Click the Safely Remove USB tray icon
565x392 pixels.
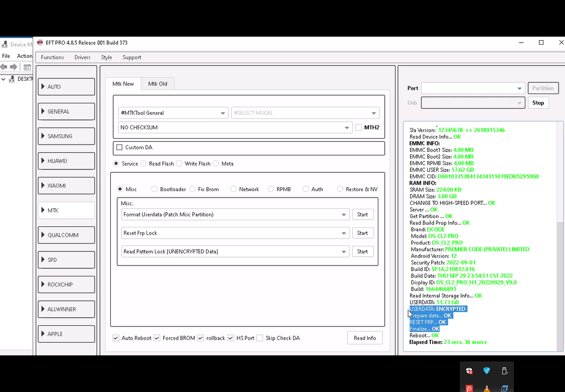click(x=504, y=371)
